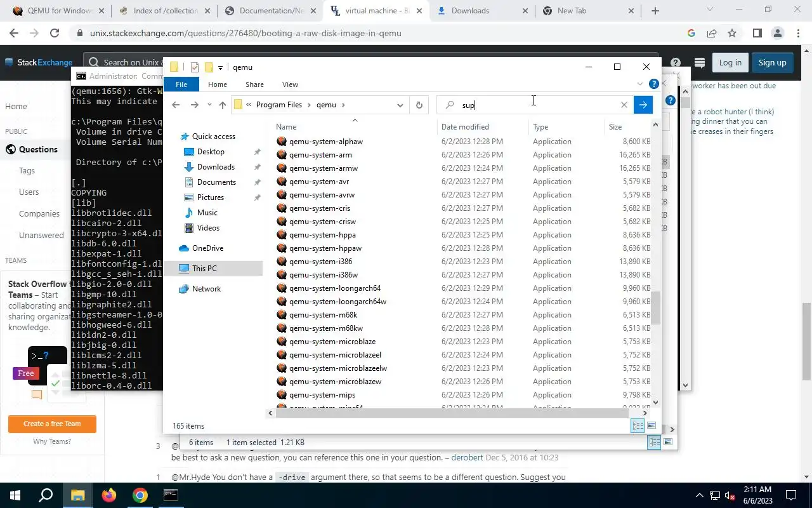Switch to the View ribbon tab
This screenshot has width=812, height=508.
pyautogui.click(x=290, y=84)
